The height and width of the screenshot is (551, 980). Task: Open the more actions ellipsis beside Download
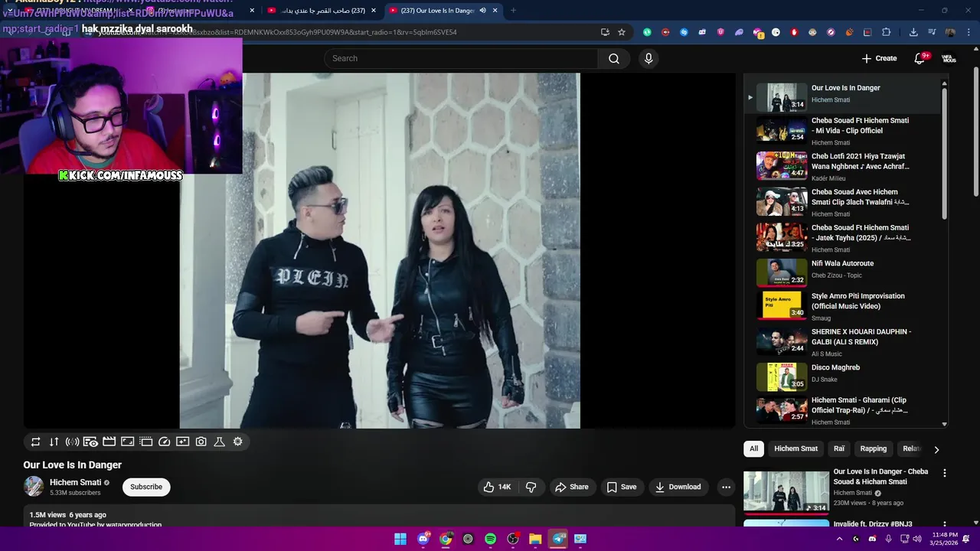point(726,487)
